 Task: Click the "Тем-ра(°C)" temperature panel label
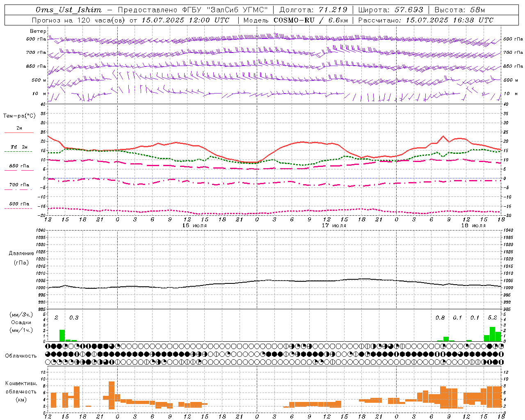tap(19, 116)
